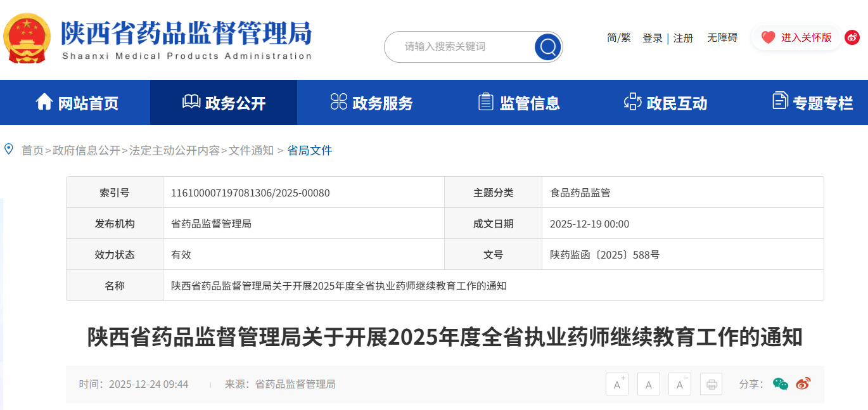Focus the 请输入搜索关键词 search field
868x410 pixels.
(459, 47)
